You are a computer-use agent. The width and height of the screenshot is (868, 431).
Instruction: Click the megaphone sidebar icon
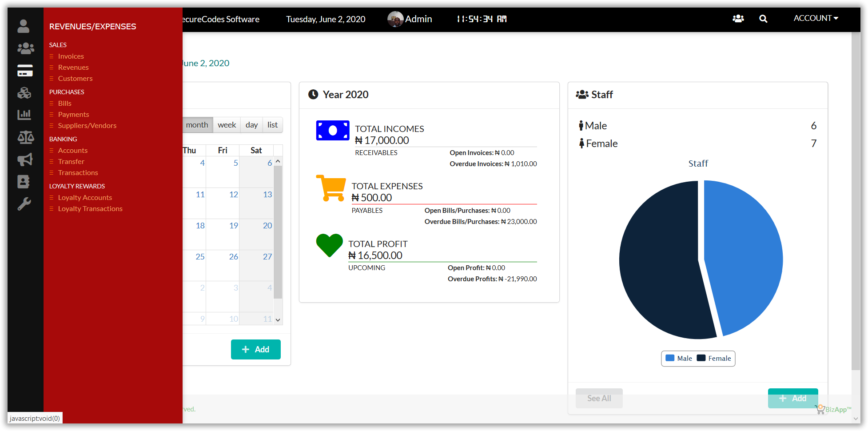click(25, 160)
